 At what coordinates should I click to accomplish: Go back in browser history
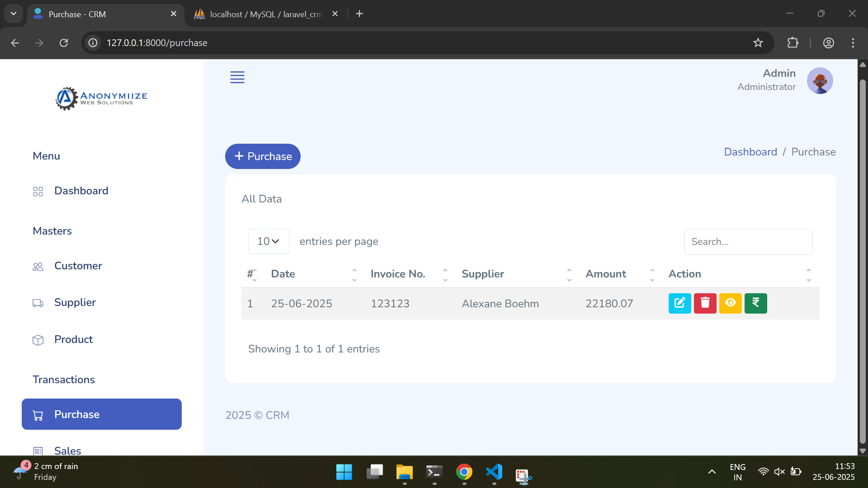coord(15,43)
